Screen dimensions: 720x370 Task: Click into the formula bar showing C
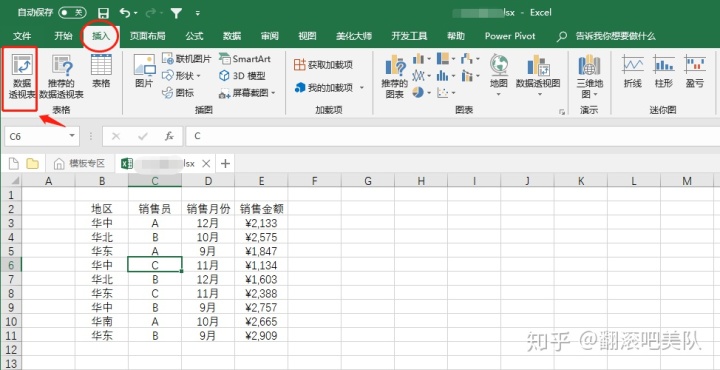[x=452, y=136]
